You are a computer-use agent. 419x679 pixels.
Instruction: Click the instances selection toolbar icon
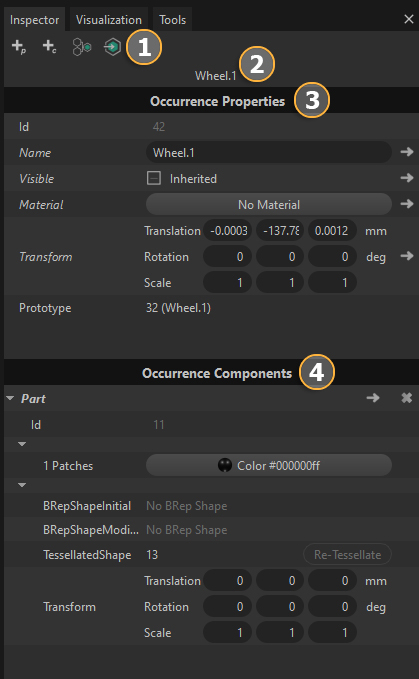pyautogui.click(x=81, y=47)
